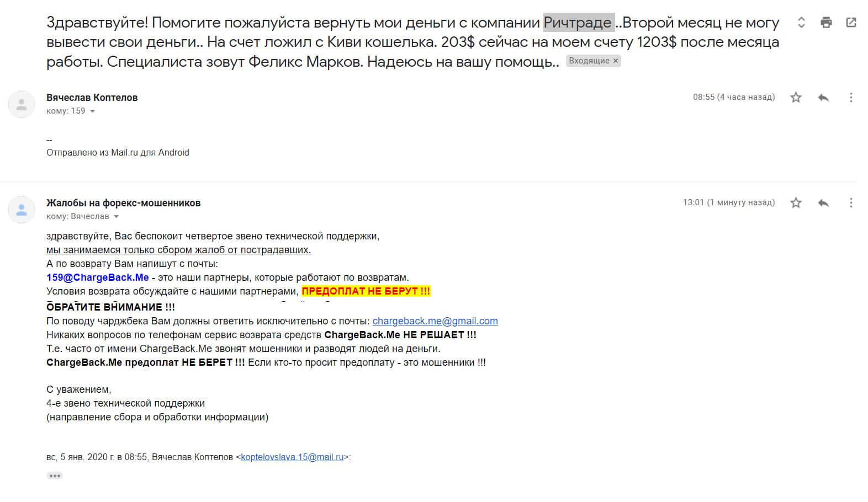Open more options for the 13:01 message
Screen dimensions: 868x502
[851, 203]
